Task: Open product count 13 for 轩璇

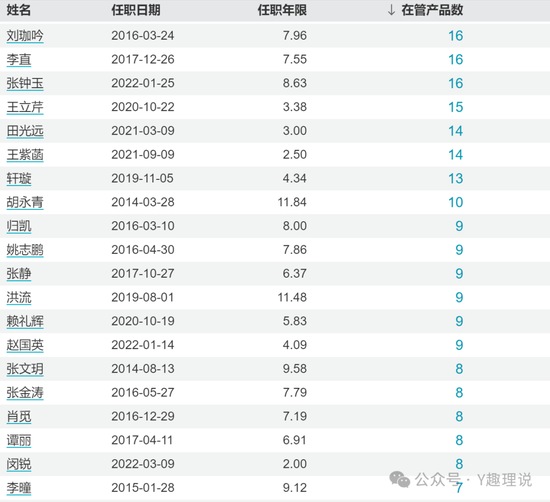Action: (456, 179)
